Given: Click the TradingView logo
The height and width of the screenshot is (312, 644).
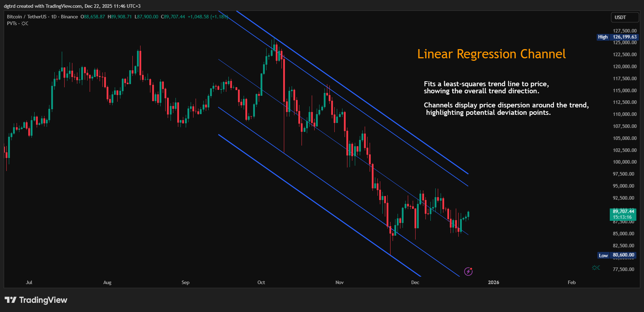Looking at the screenshot, I should pos(36,300).
